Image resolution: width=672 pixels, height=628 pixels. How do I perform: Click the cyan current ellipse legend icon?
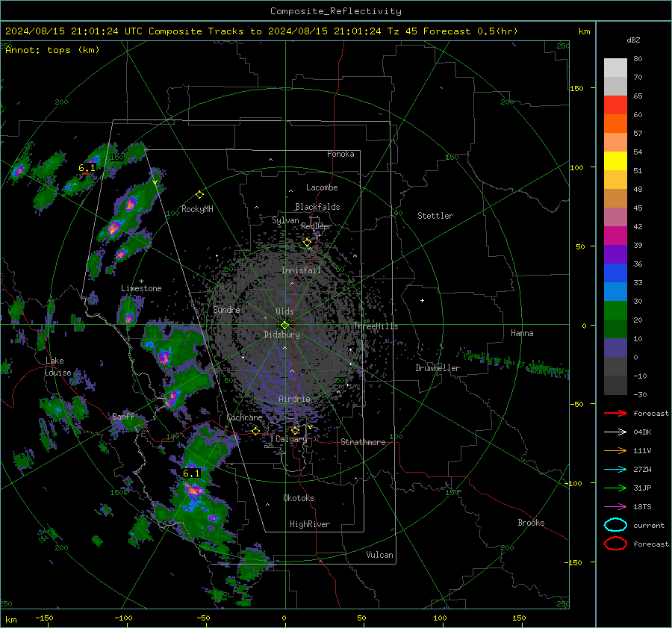pyautogui.click(x=615, y=525)
